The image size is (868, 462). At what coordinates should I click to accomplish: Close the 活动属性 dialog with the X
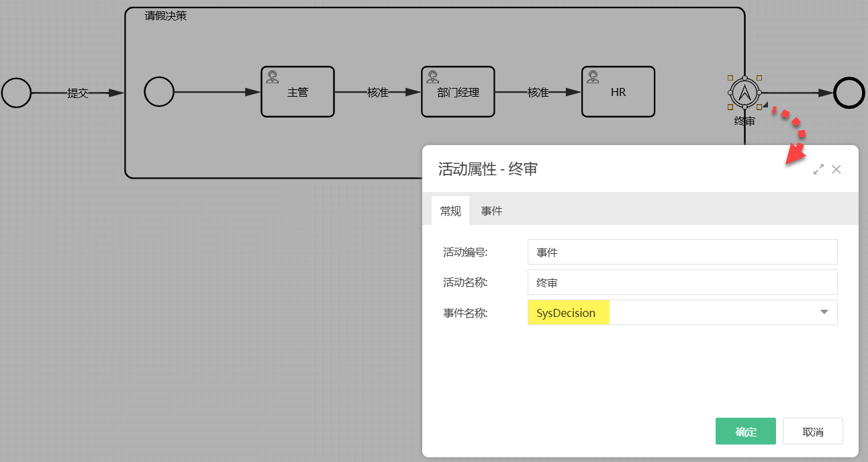(836, 169)
